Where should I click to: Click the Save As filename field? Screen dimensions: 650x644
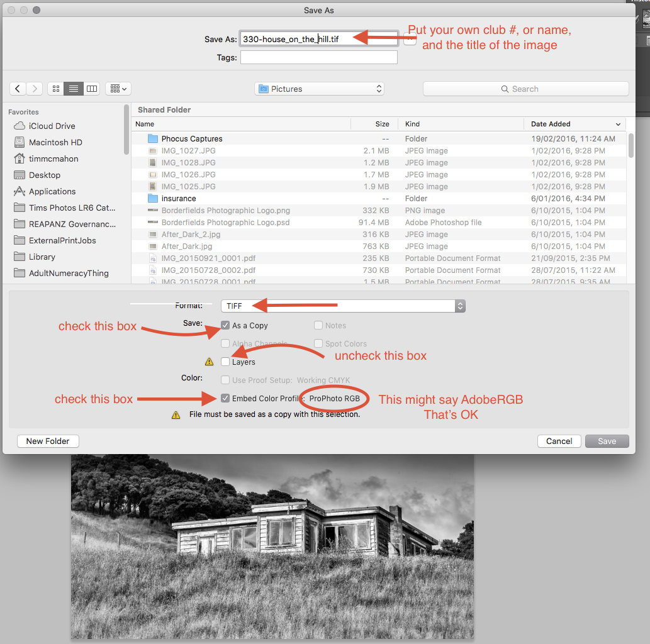click(318, 39)
